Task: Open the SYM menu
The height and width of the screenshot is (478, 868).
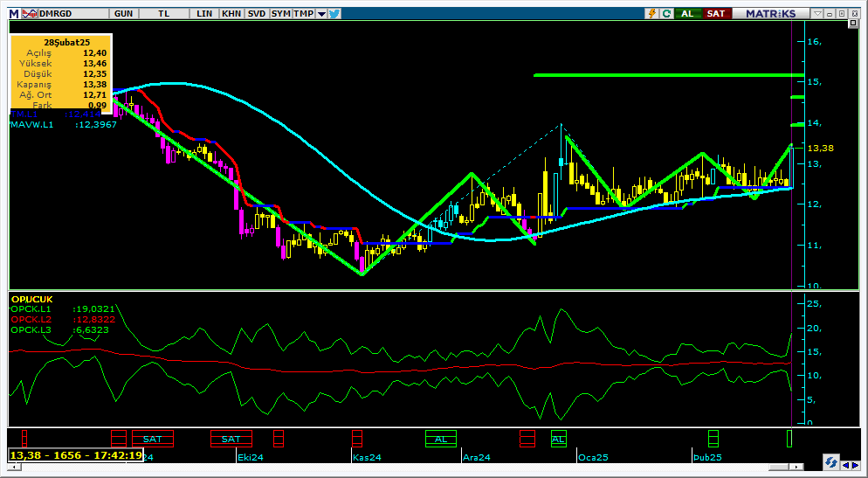Action: pos(280,14)
